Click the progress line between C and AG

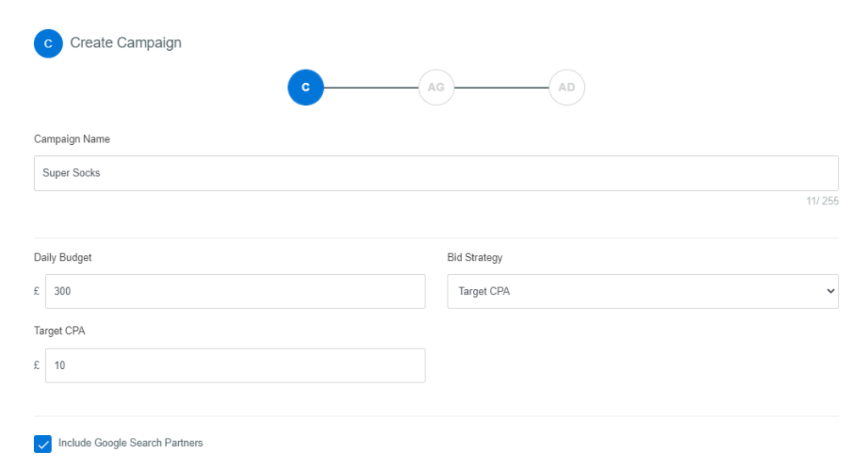[371, 87]
